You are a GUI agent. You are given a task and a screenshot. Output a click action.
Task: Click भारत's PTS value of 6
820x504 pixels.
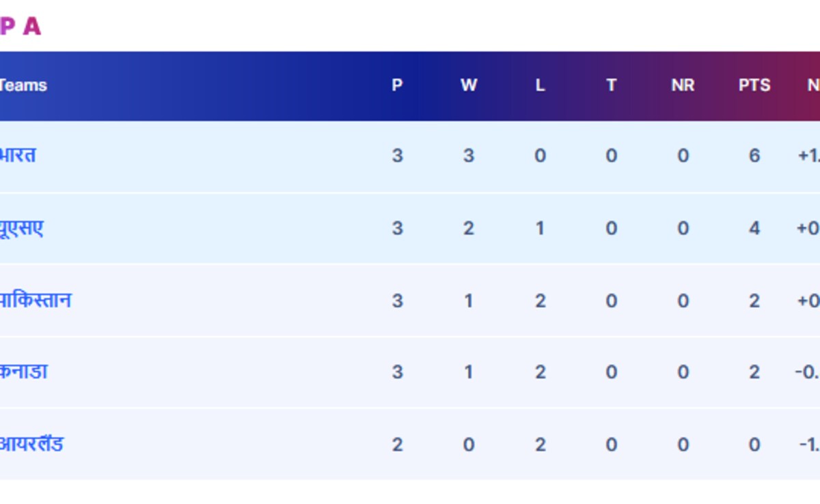tap(754, 156)
